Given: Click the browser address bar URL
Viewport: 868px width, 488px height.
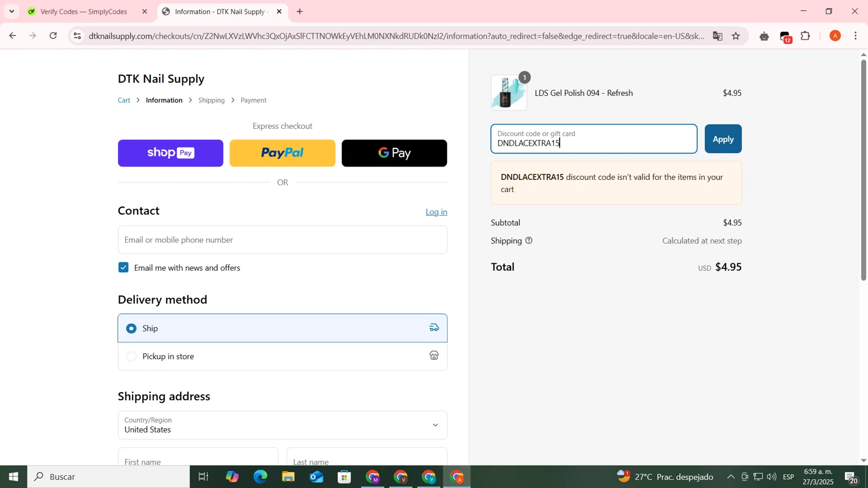Looking at the screenshot, I should [396, 36].
